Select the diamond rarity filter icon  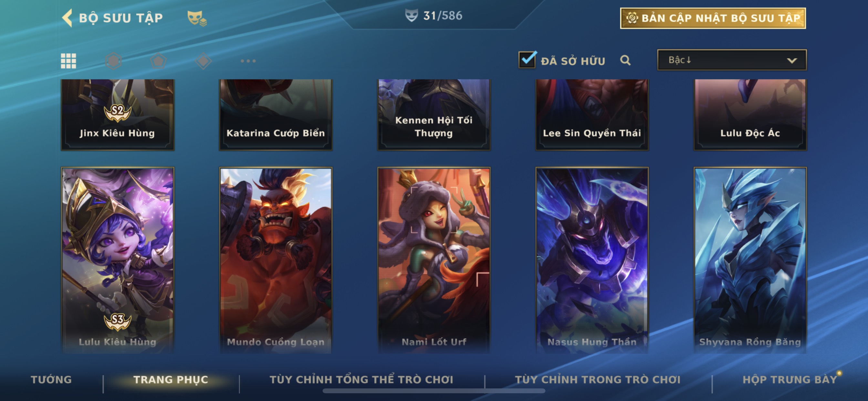[203, 61]
